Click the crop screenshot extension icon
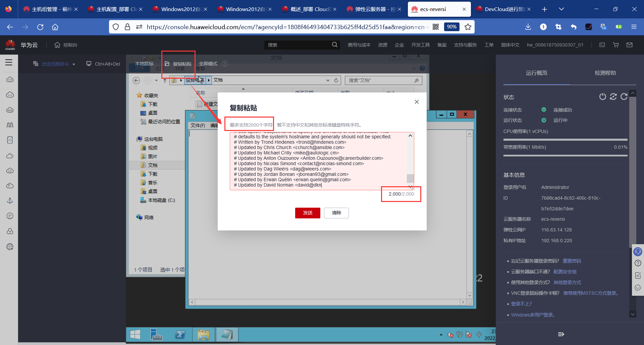 [558, 27]
